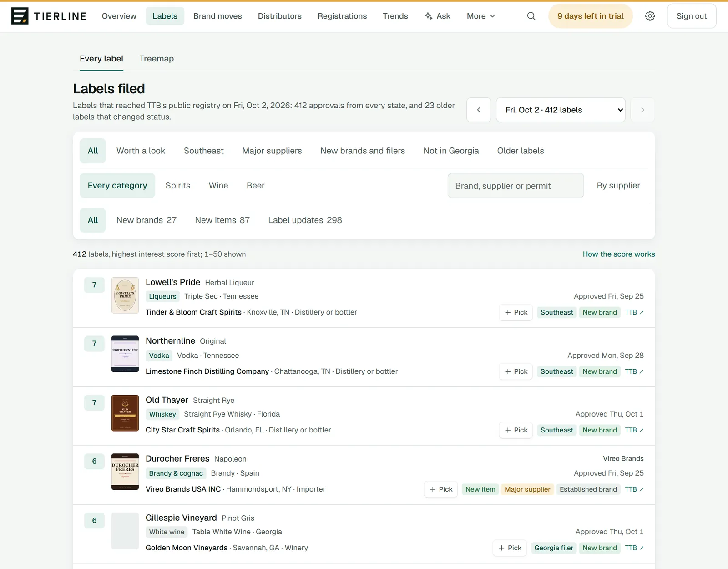Open Old Thayer label thumbnail
Image resolution: width=728 pixels, height=569 pixels.
click(x=125, y=413)
